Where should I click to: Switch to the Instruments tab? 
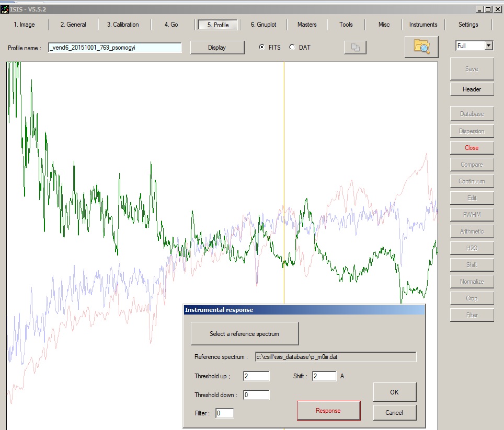[423, 25]
